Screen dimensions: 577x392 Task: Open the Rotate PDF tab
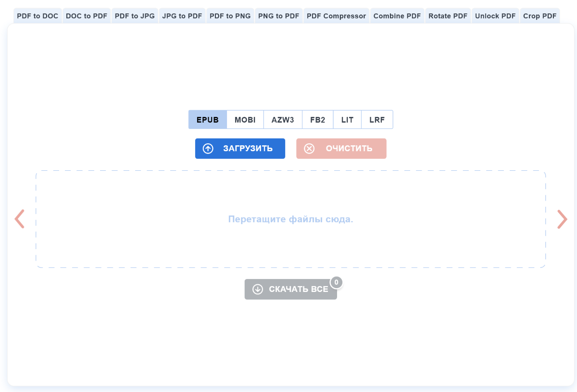(x=448, y=16)
